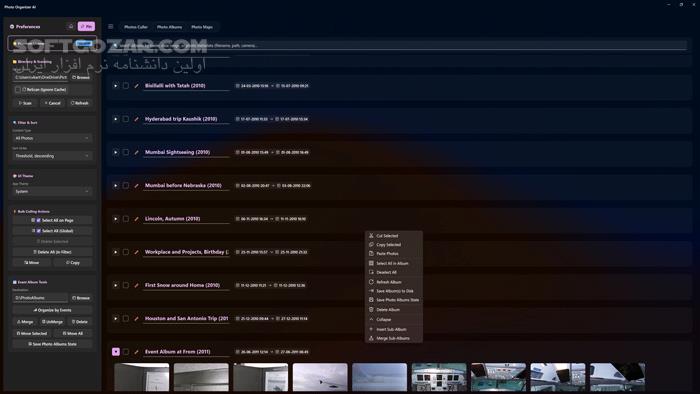Click the Copy Selected icon in context menu

pos(371,245)
